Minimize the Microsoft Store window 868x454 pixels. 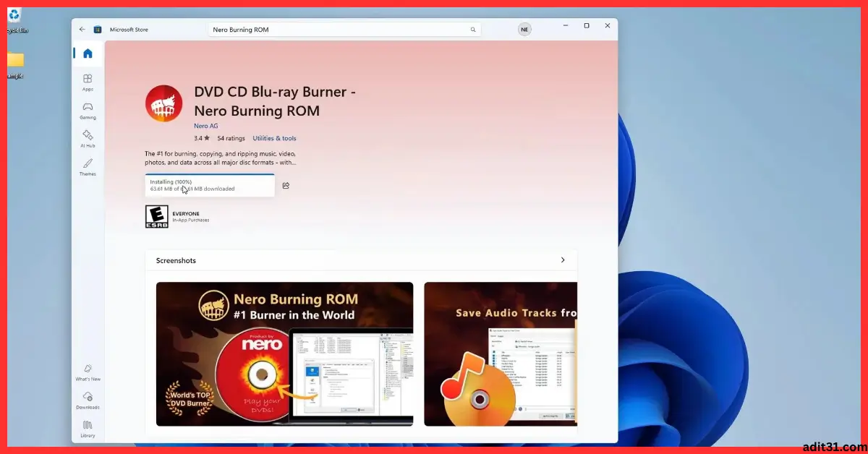point(566,26)
